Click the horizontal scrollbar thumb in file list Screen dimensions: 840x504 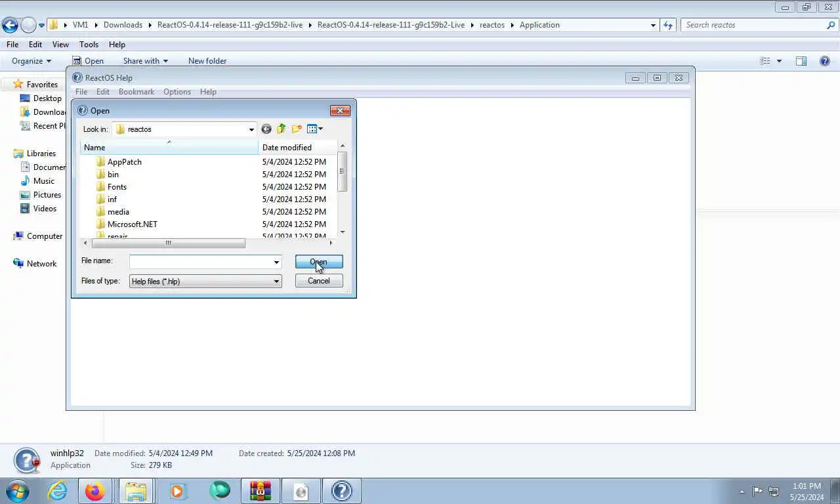coord(169,243)
